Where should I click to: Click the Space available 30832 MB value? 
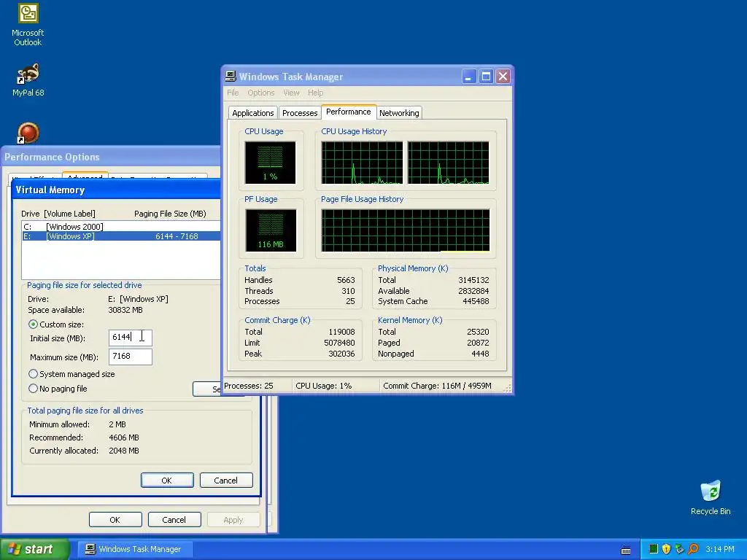click(125, 310)
